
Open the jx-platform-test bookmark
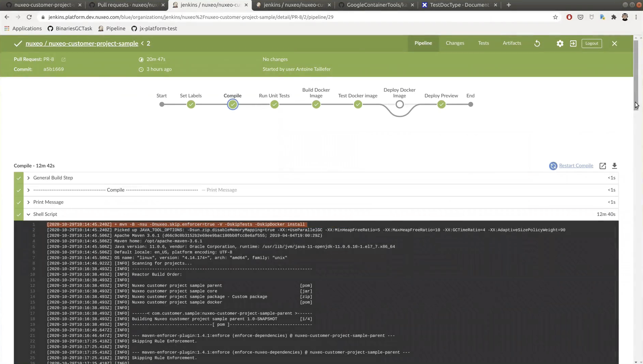[x=154, y=28]
